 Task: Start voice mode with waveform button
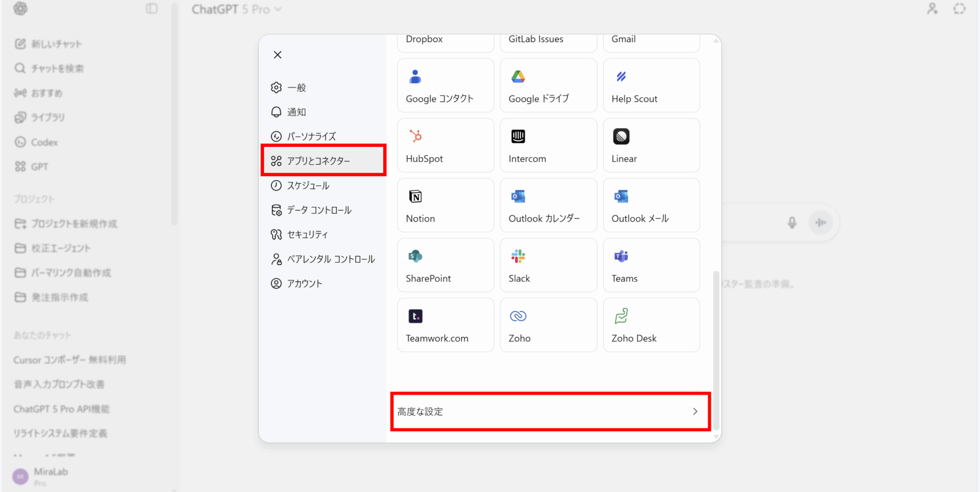[x=820, y=223]
